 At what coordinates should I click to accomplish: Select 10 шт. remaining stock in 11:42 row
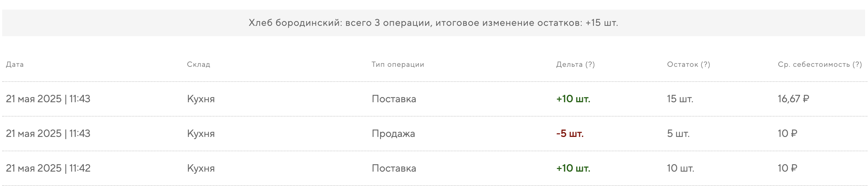click(680, 168)
